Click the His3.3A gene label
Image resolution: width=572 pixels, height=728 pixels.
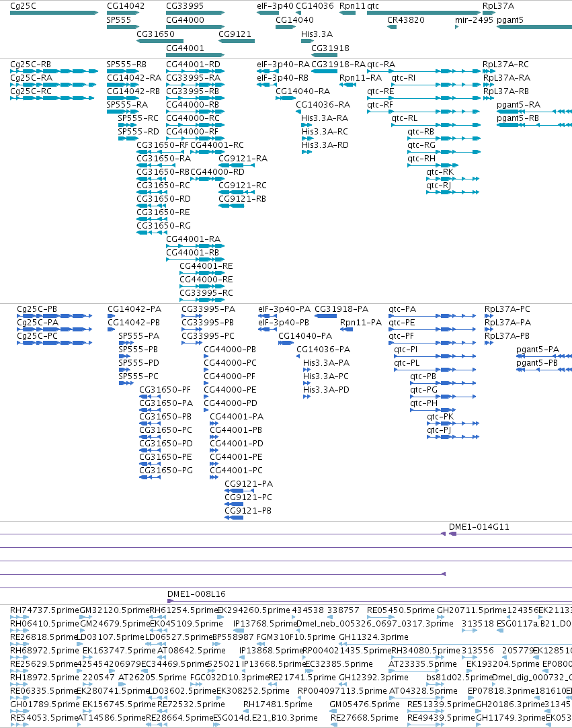point(317,34)
